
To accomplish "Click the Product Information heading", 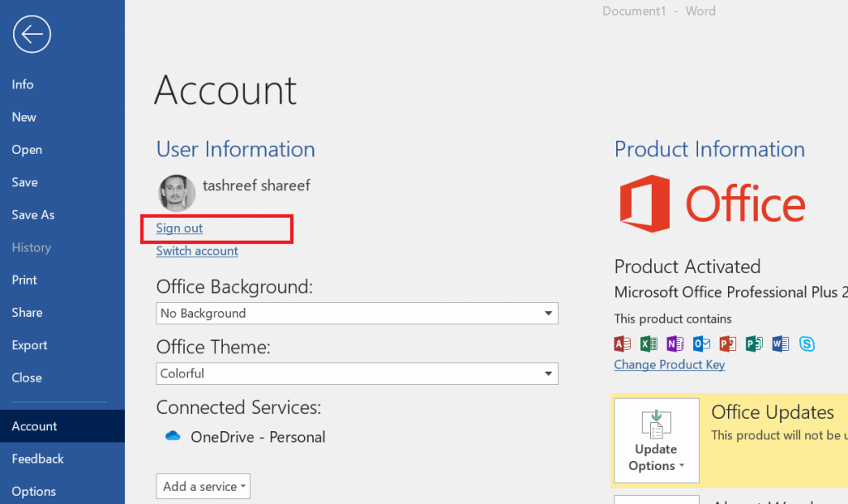I will (710, 149).
